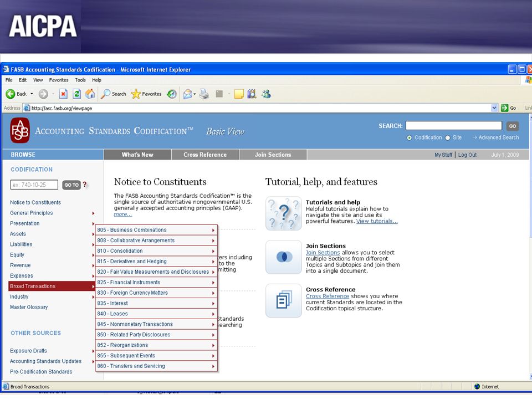Screen dimensions: 532x399
Task: Click the page icon in address bar
Action: point(27,108)
